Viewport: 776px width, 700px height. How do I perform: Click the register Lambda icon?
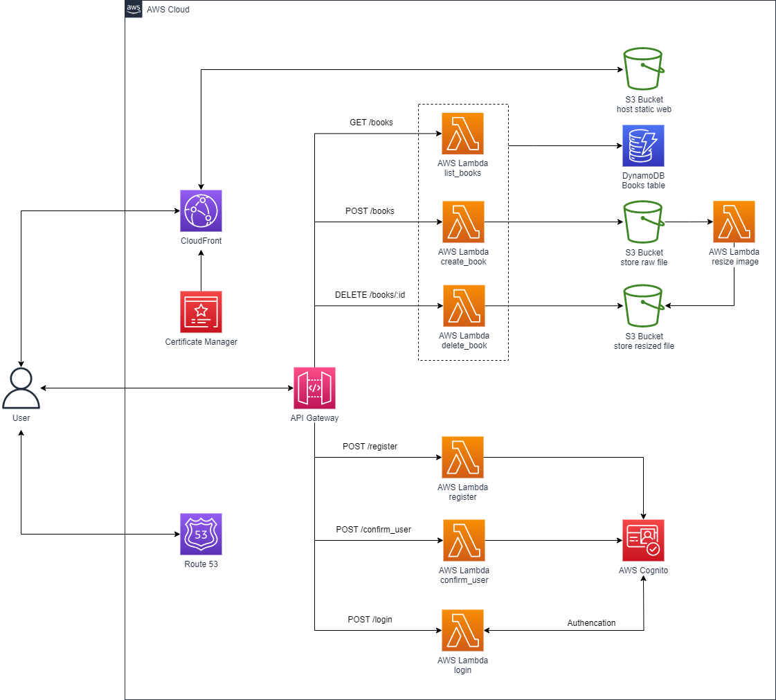[462, 458]
